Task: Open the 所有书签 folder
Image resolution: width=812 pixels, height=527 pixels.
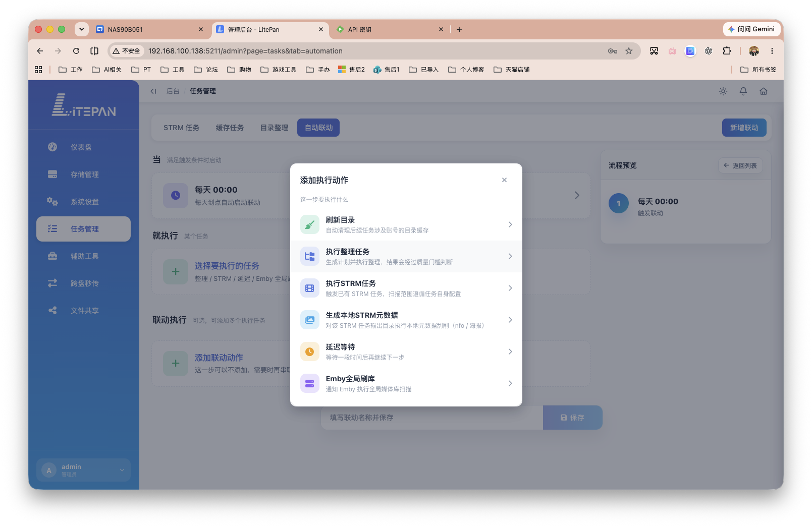Action: [x=759, y=70]
